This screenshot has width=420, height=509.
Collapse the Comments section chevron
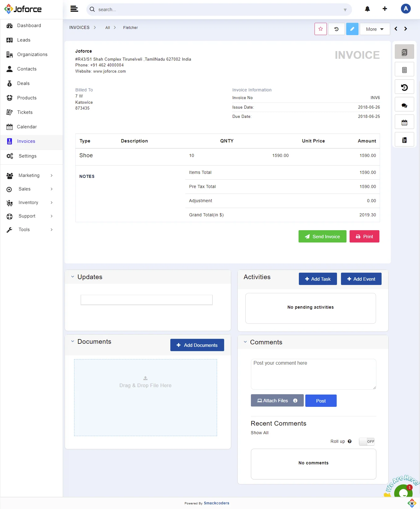[245, 342]
